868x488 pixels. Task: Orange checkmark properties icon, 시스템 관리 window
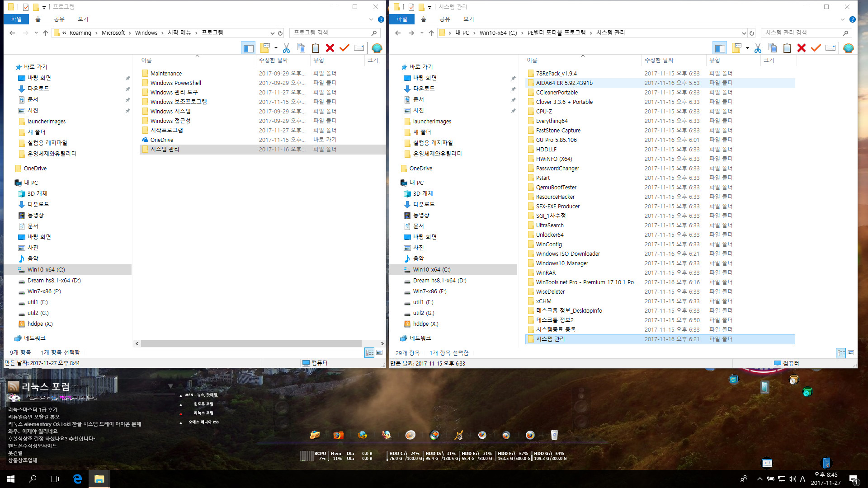point(816,48)
